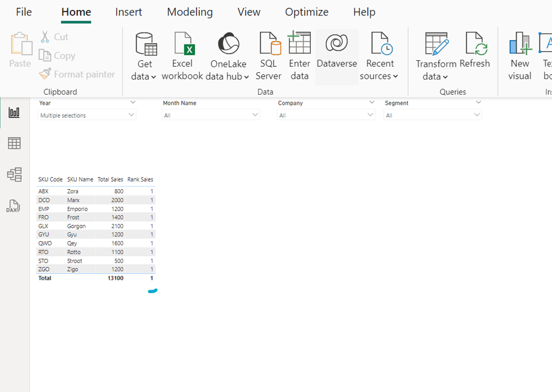Click the Month Name slicer title

pyautogui.click(x=180, y=103)
